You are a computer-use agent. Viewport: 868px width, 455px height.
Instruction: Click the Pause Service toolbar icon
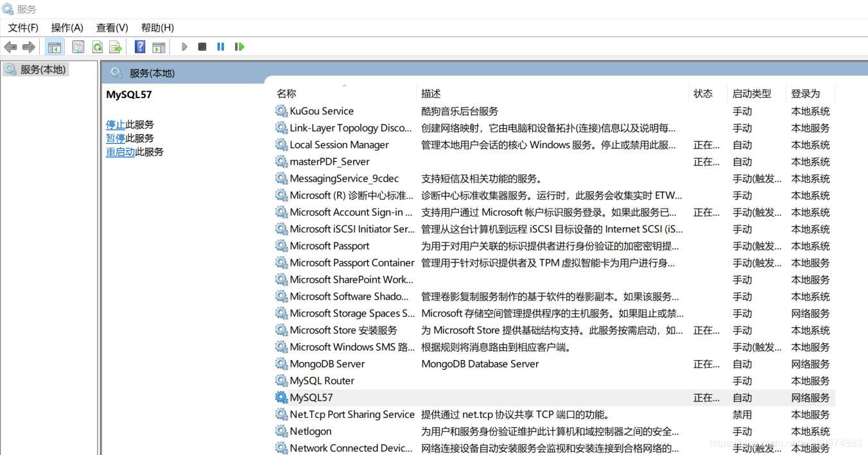[x=221, y=47]
